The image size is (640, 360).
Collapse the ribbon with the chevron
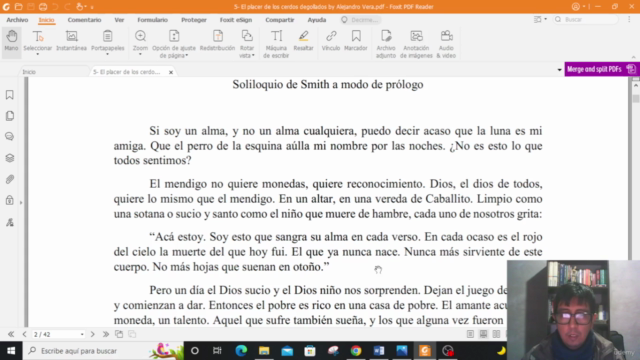[x=633, y=57]
